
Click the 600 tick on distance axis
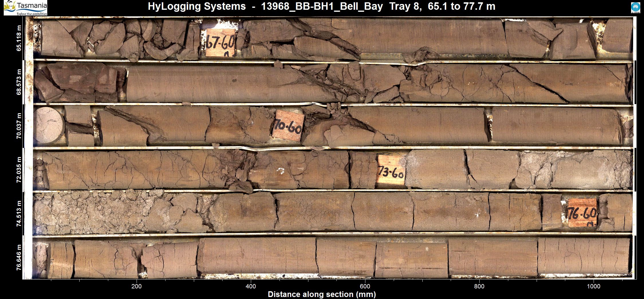coord(365,286)
